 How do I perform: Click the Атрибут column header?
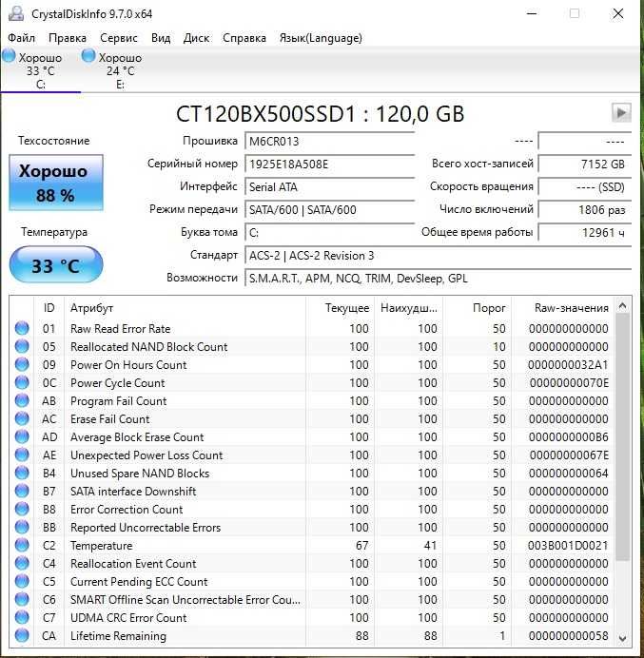tap(185, 308)
